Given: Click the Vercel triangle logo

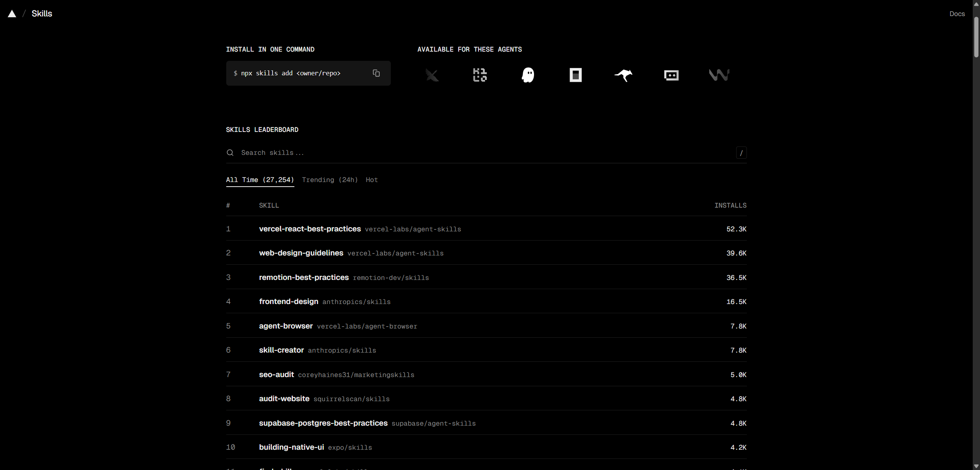Looking at the screenshot, I should coord(12,14).
